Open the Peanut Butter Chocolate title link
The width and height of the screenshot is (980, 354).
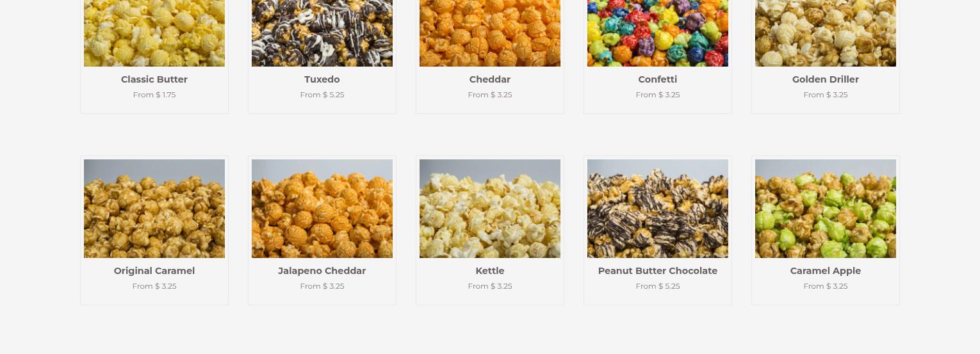[x=658, y=271]
